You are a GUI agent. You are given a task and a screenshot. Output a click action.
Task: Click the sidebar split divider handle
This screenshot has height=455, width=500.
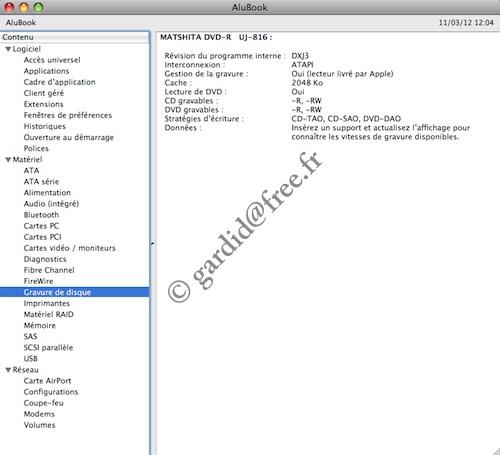pyautogui.click(x=152, y=244)
